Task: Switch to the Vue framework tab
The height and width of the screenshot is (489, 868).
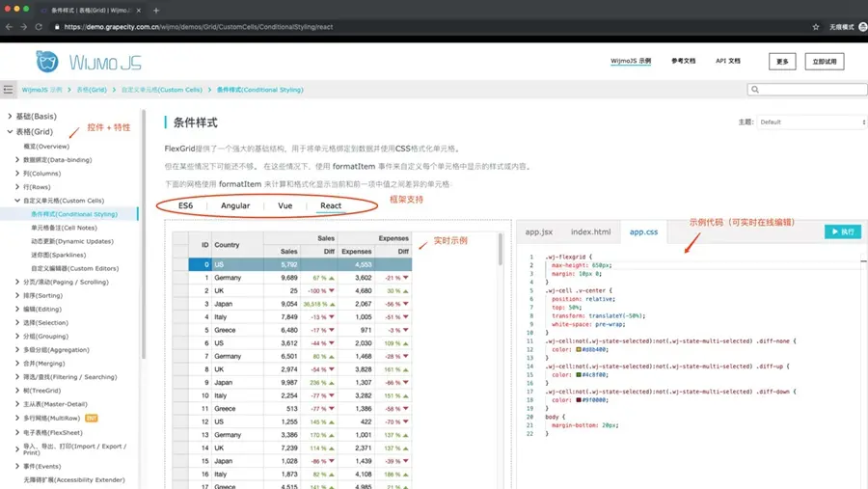Action: 285,205
